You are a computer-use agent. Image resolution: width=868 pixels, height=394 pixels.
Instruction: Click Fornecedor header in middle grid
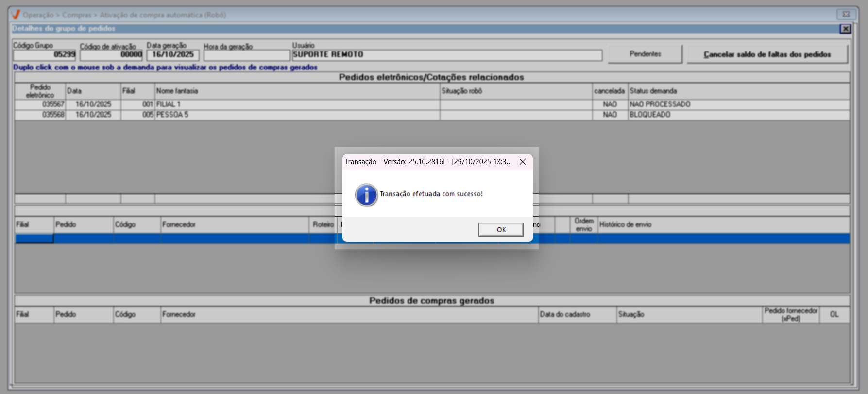[x=235, y=224]
